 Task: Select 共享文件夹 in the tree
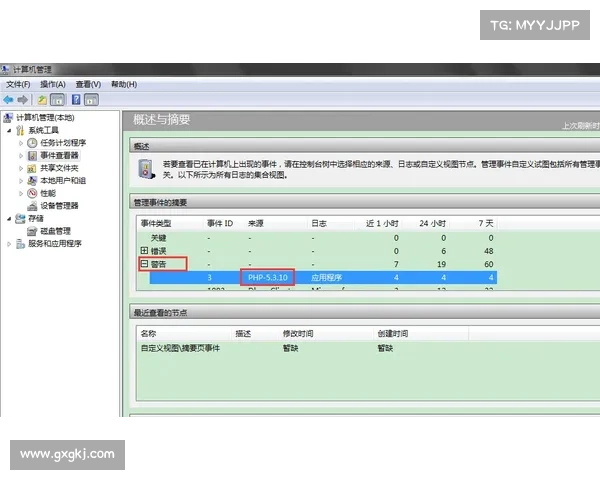click(x=59, y=168)
